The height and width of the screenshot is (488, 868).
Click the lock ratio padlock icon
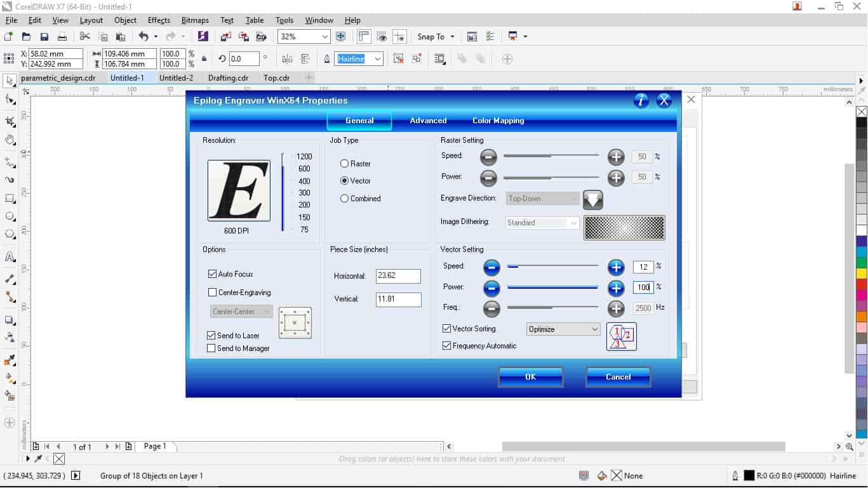(204, 59)
